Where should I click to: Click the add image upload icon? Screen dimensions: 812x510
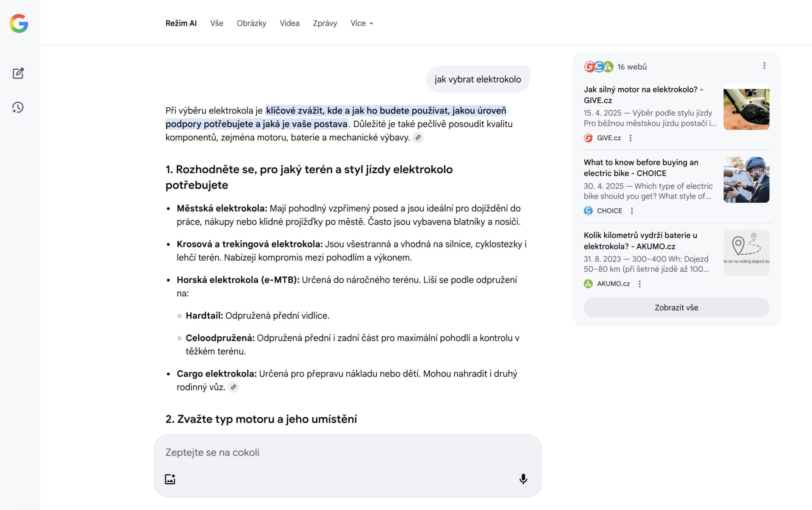170,479
